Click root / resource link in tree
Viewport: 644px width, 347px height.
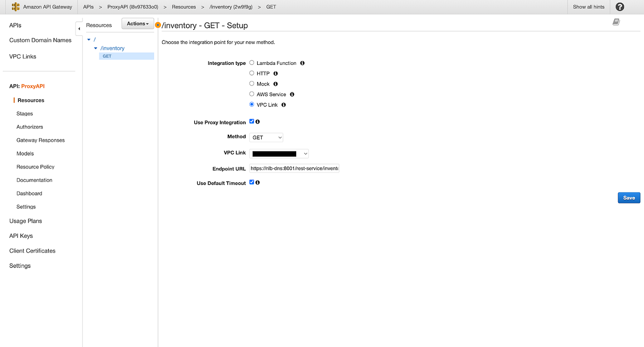[95, 40]
